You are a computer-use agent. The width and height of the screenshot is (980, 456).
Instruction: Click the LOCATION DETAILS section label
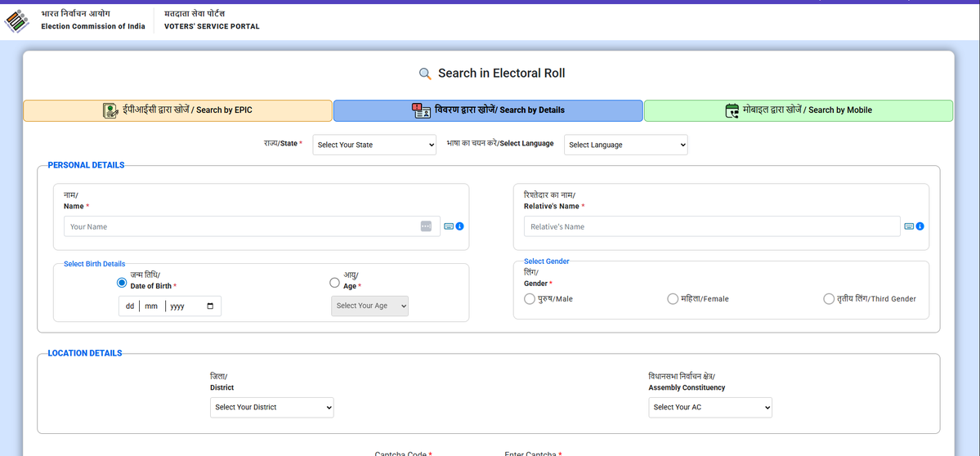[85, 353]
